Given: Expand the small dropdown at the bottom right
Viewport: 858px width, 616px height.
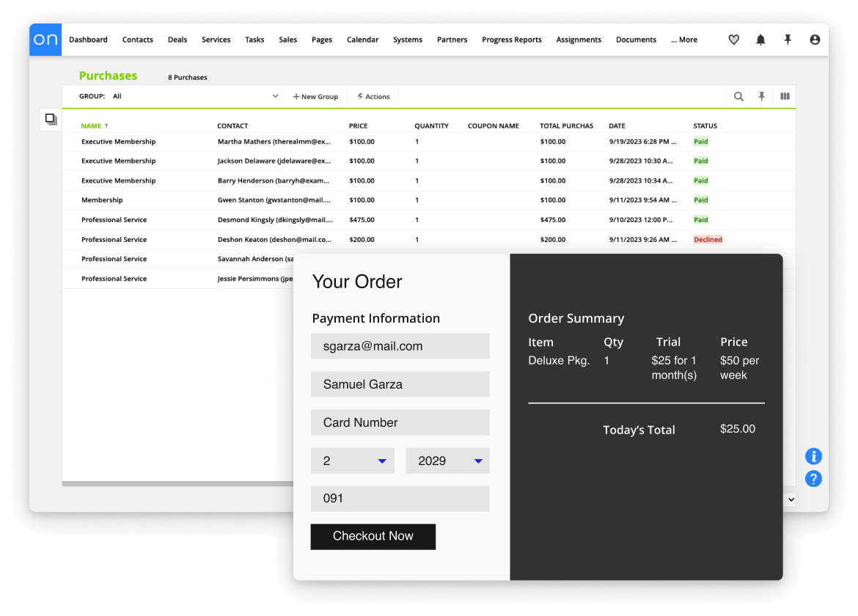Looking at the screenshot, I should (x=791, y=499).
